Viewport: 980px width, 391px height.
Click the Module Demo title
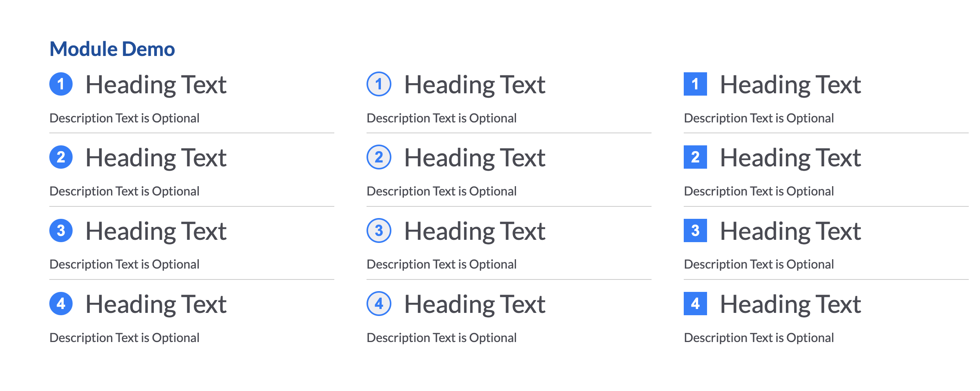pos(112,49)
